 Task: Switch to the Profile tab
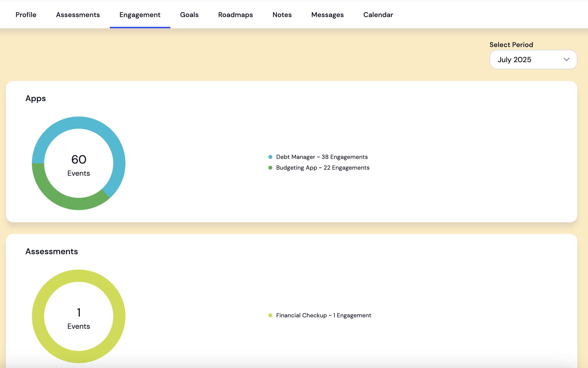[x=26, y=15]
